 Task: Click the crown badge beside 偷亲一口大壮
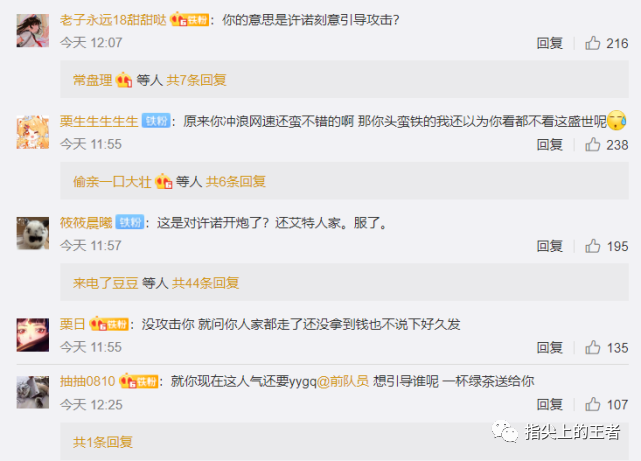pos(164,181)
